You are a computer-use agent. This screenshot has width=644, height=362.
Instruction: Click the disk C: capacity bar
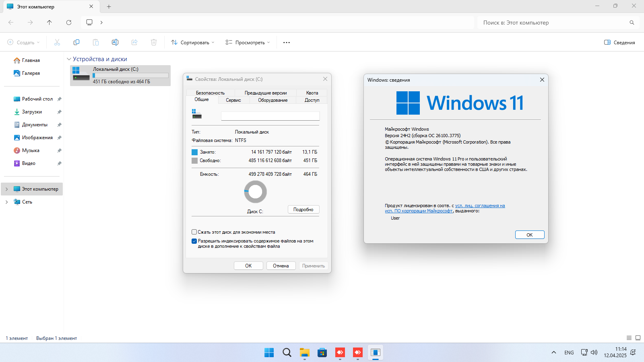130,75
